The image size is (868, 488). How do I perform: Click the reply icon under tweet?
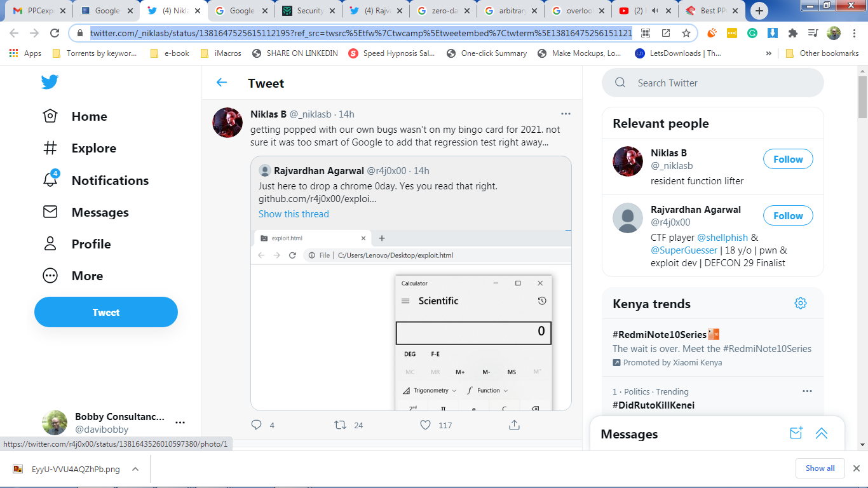point(257,424)
